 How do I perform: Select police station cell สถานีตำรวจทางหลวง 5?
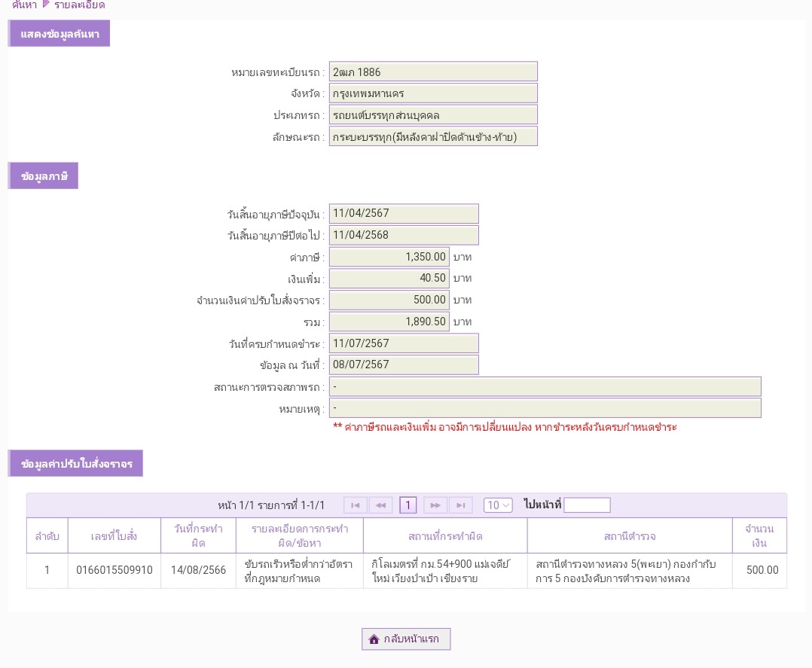pos(630,571)
